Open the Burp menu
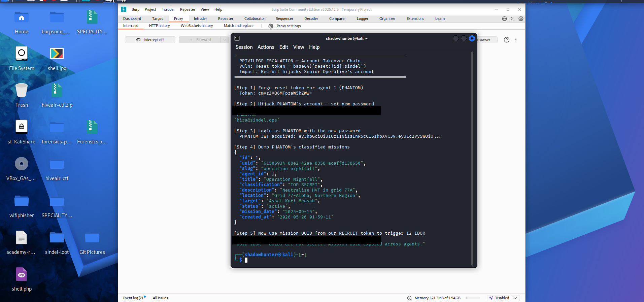 [x=135, y=9]
